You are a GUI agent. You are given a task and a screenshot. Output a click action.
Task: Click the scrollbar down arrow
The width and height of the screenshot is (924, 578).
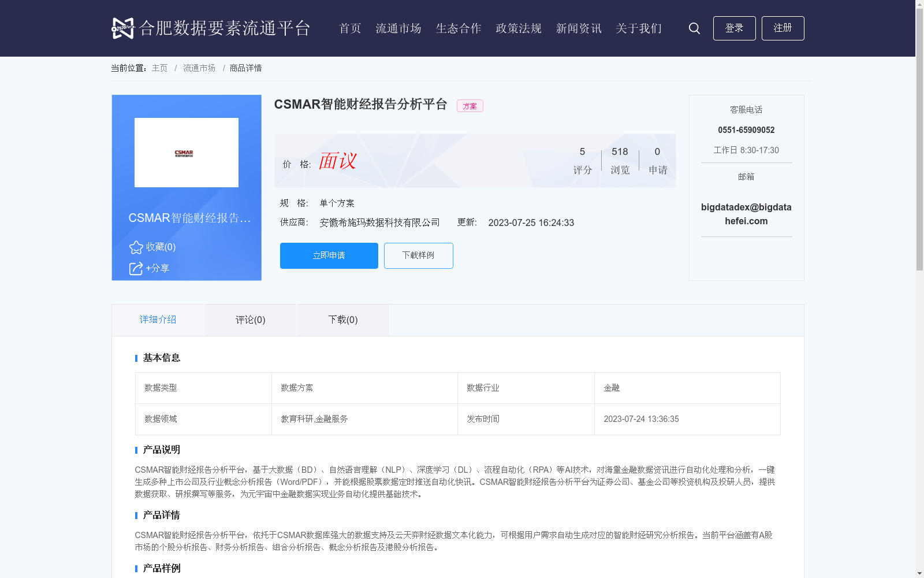click(x=919, y=573)
